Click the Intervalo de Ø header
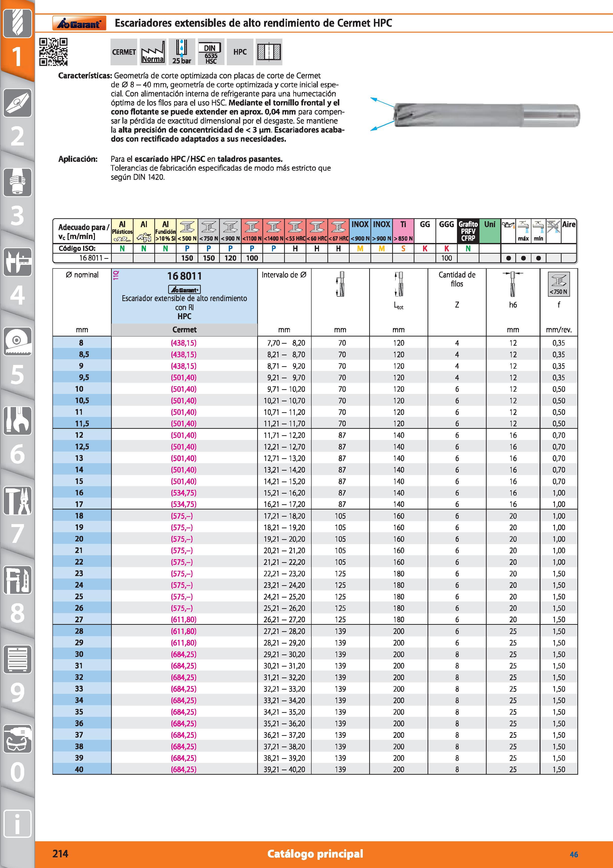The height and width of the screenshot is (868, 613). (x=284, y=275)
